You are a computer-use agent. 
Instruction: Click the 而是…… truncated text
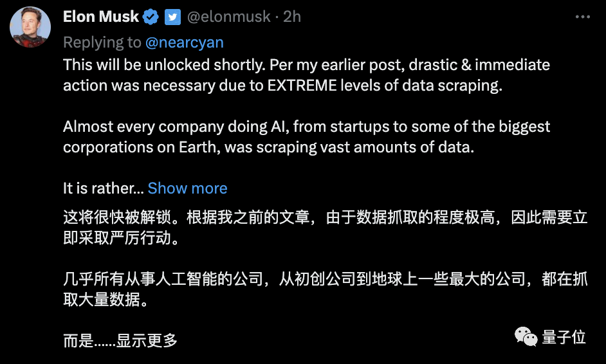[x=89, y=340]
